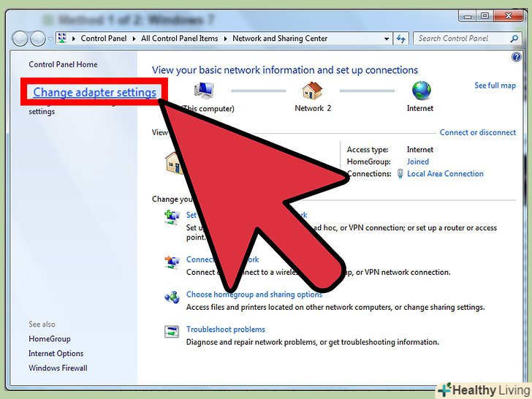The image size is (532, 399).
Task: Select the Control Panel breadcrumb
Action: (104, 38)
